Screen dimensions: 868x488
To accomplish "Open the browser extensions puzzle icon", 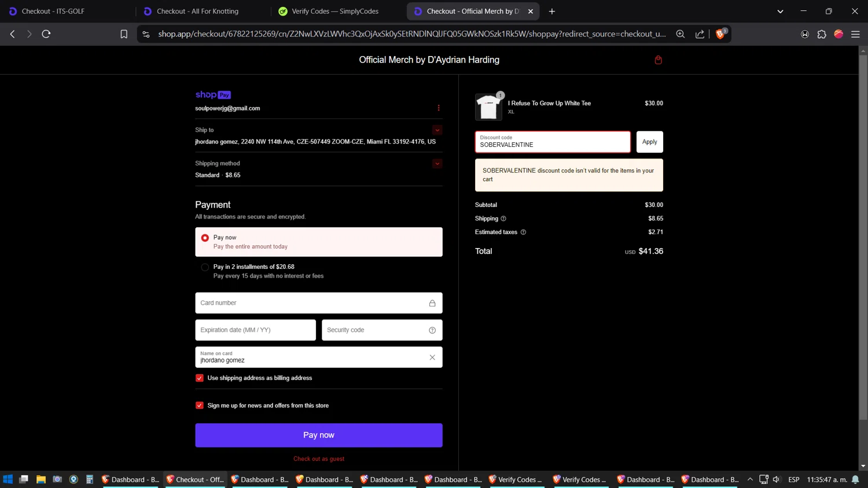I will pyautogui.click(x=822, y=34).
